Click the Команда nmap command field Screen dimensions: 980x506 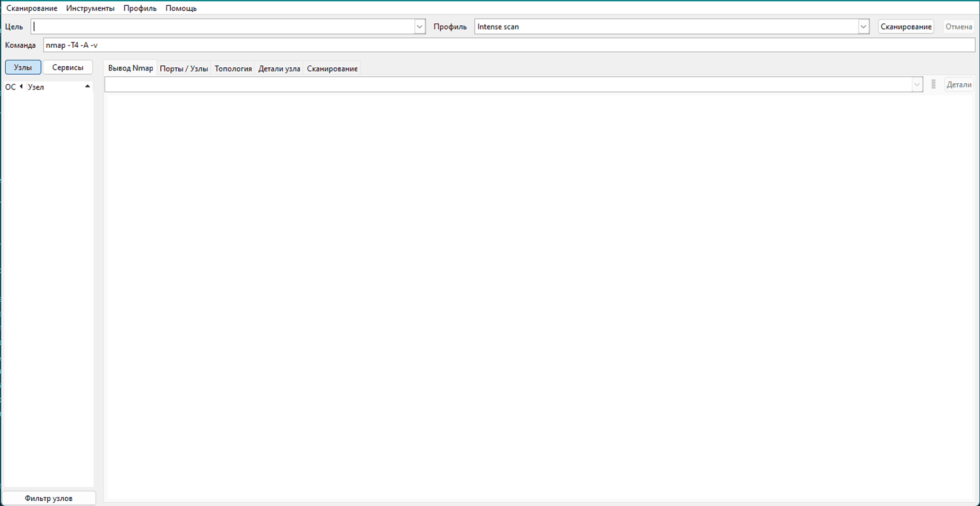[x=509, y=45]
